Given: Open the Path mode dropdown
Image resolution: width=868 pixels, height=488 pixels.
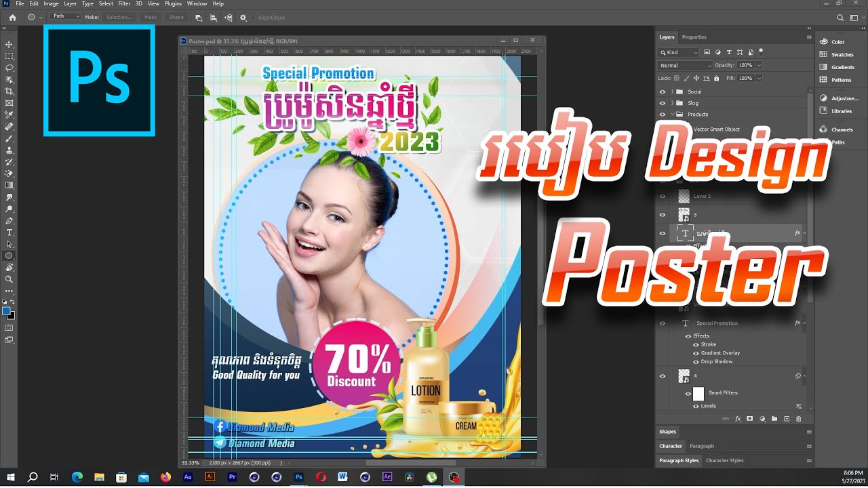Looking at the screenshot, I should tap(65, 16).
